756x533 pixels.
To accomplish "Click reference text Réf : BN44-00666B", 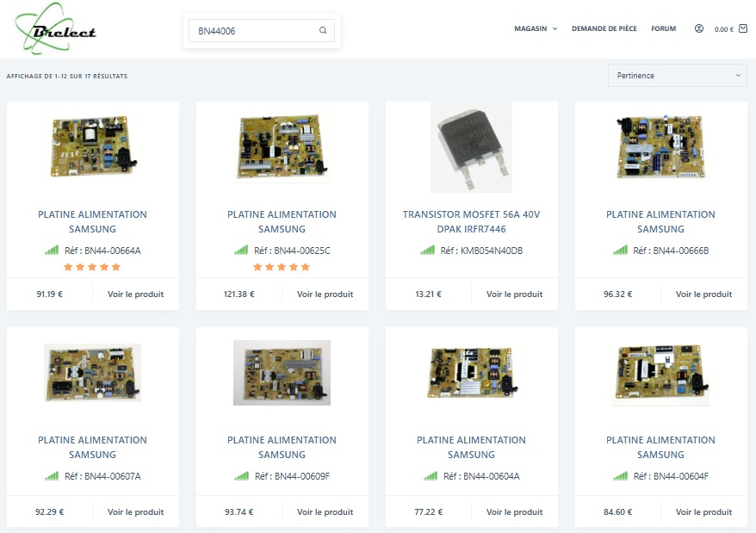I will point(671,251).
